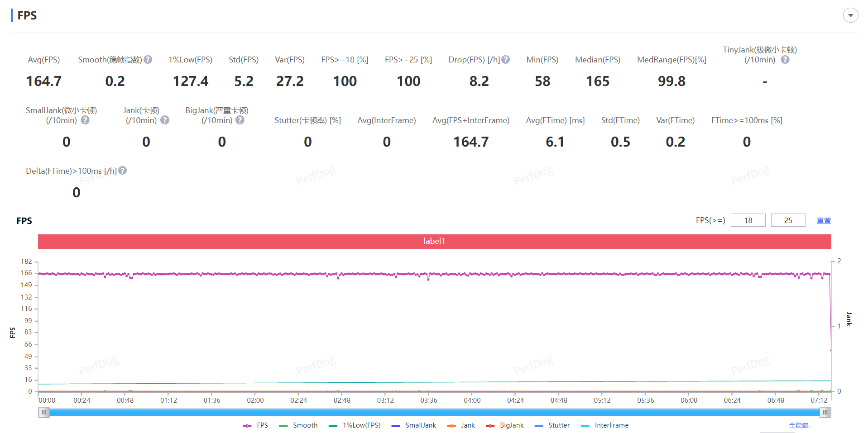This screenshot has width=868, height=433.
Task: Click help icon next to SmallJank (/10min)
Action: tap(85, 120)
